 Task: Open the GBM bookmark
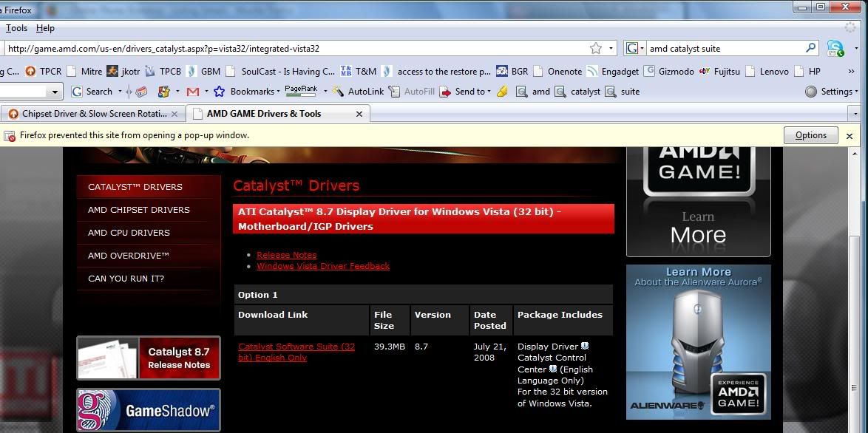(x=204, y=72)
